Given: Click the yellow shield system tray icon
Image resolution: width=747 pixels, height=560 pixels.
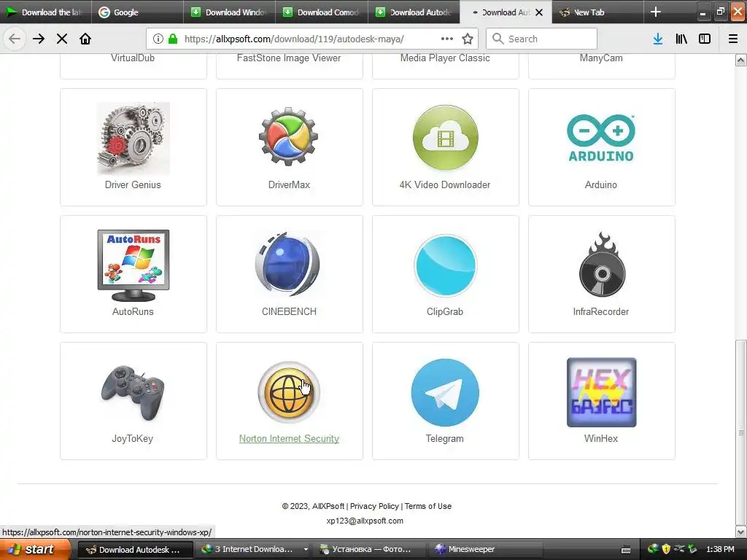Looking at the screenshot, I should pos(666,549).
